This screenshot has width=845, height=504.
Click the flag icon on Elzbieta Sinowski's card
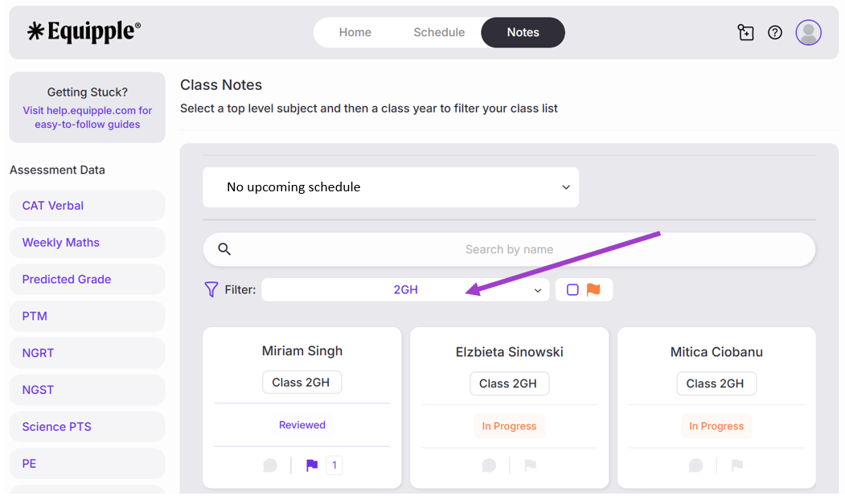point(531,465)
